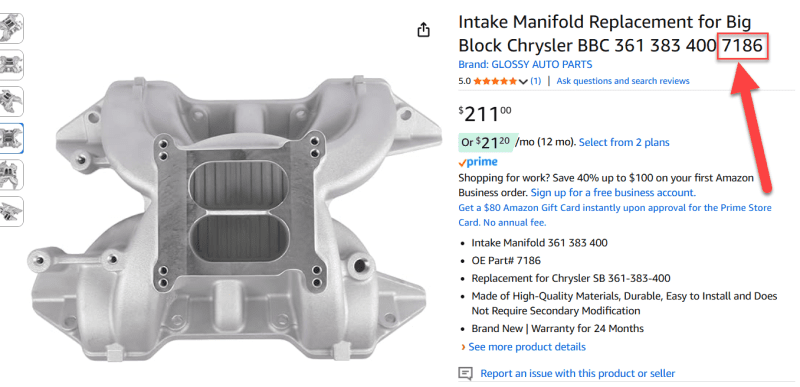Open the (1) review count link

tap(535, 81)
